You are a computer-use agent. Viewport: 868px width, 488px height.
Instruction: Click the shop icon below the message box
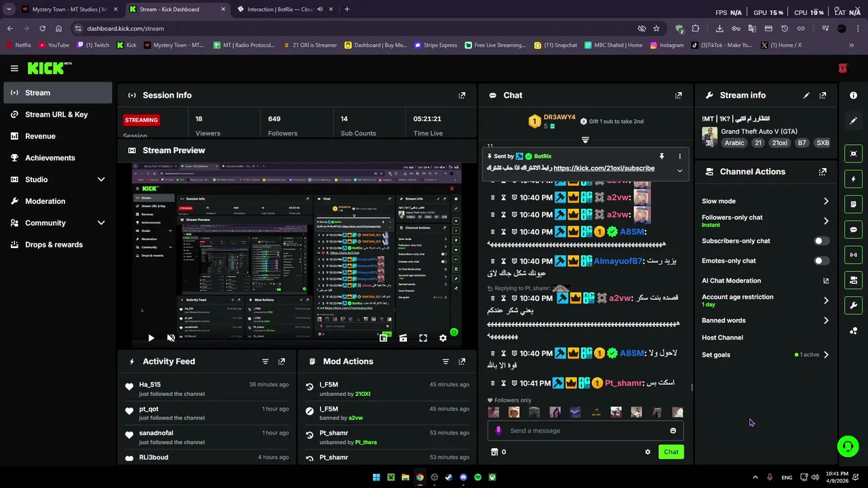click(494, 452)
